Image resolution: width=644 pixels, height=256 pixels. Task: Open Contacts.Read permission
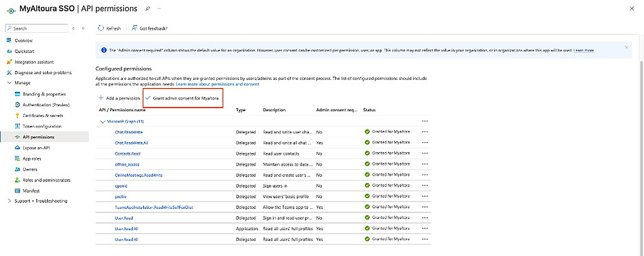128,153
